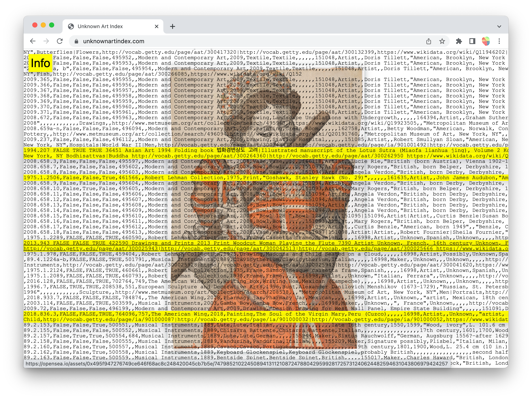Image resolution: width=532 pixels, height=399 pixels.
Task: Click row 2008.659a-n Painting, Green Room
Action: click(266, 131)
